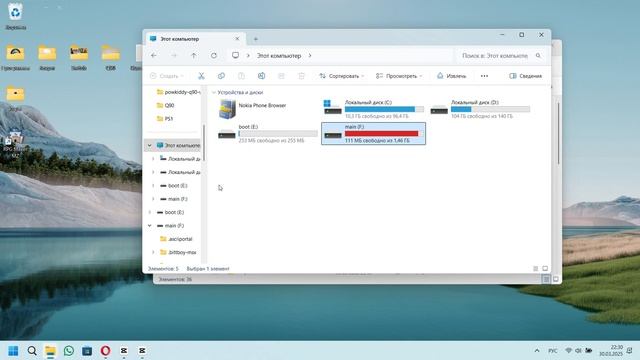
Task: Open the three-dots more options menu
Action: click(x=484, y=76)
